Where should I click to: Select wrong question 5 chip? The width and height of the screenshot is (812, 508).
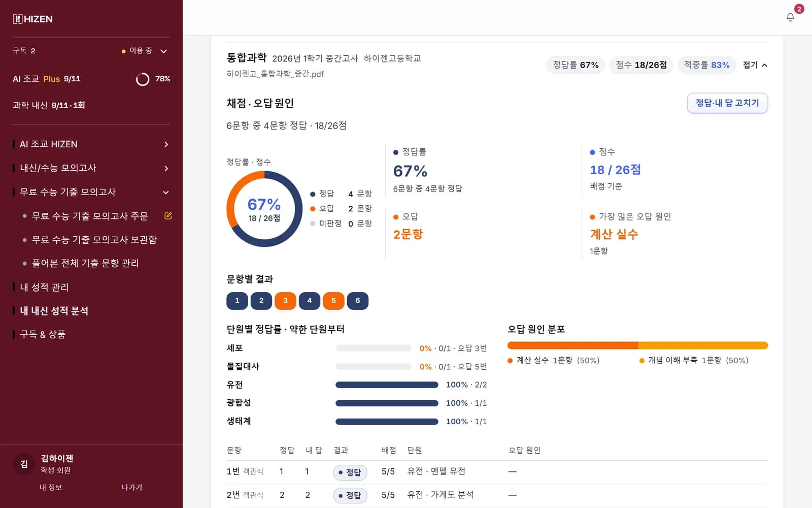click(333, 301)
